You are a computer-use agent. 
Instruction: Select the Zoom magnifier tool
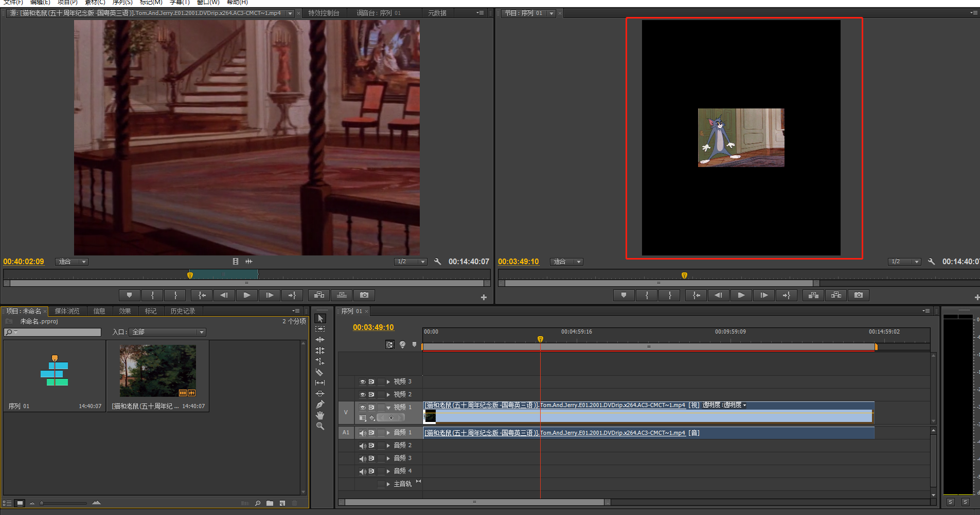click(320, 426)
